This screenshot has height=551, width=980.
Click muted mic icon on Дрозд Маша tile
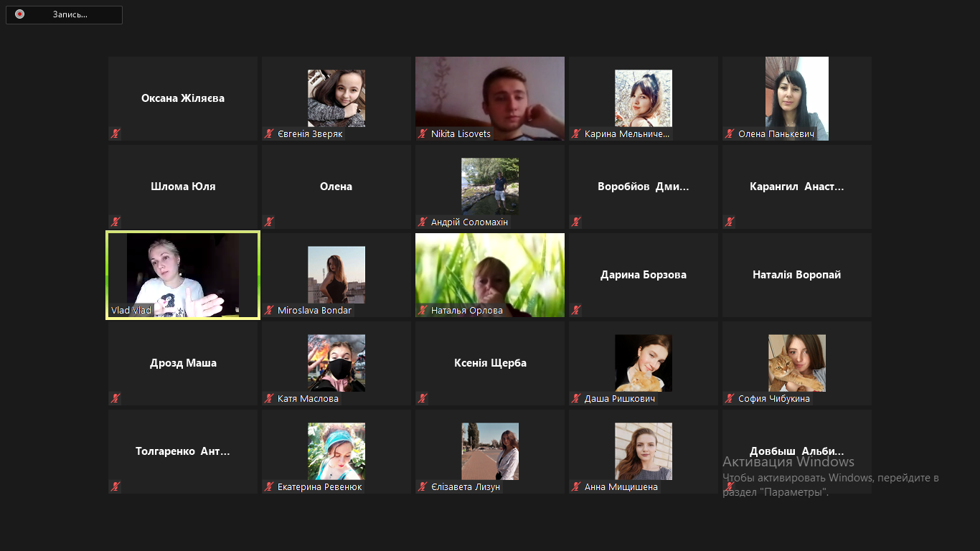(x=115, y=398)
